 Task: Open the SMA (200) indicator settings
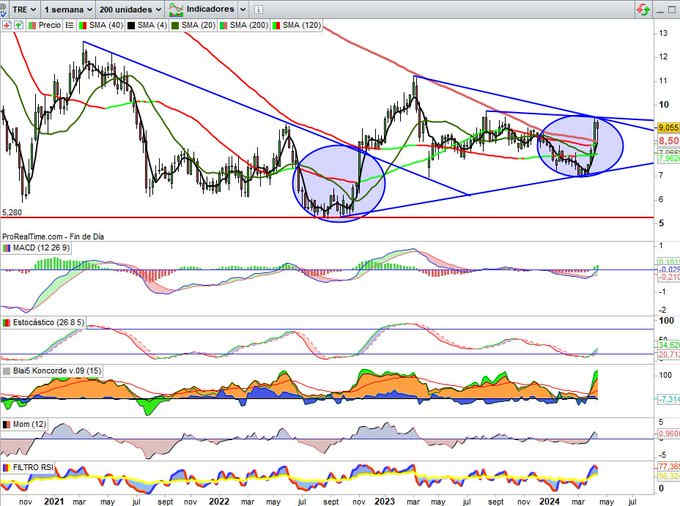pos(248,26)
